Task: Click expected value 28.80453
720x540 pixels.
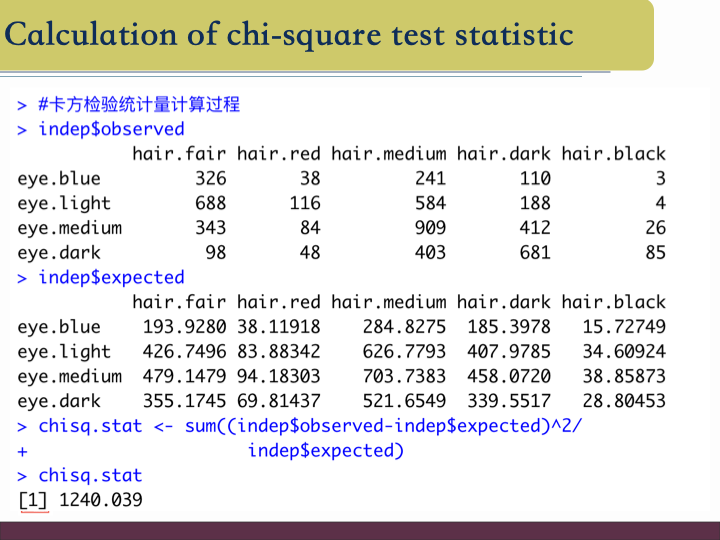Action: 623,401
